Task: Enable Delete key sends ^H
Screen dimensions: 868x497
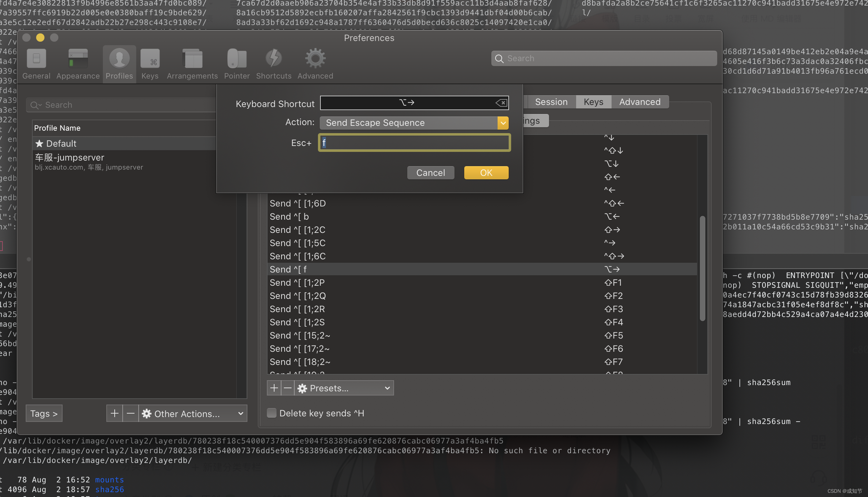Action: point(272,413)
